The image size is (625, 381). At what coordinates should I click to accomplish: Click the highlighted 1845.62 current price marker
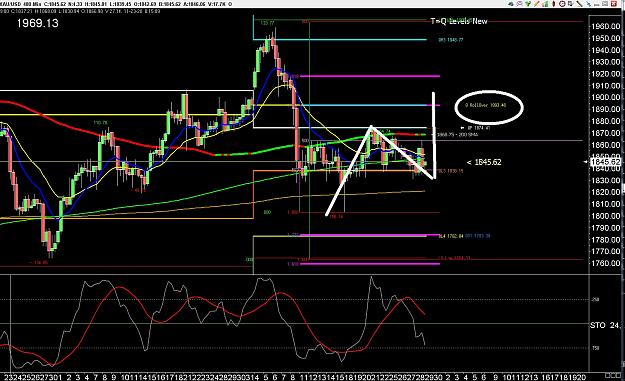click(605, 162)
